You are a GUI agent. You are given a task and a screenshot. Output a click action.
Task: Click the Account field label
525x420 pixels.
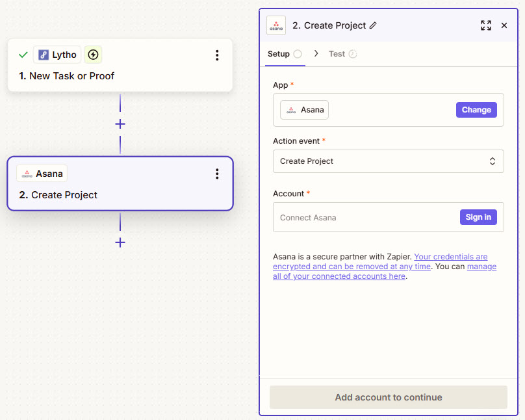[288, 194]
